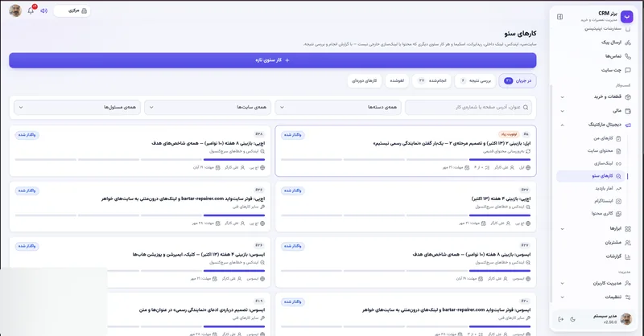Click the sliders icon for تنظیمات

[x=628, y=297]
